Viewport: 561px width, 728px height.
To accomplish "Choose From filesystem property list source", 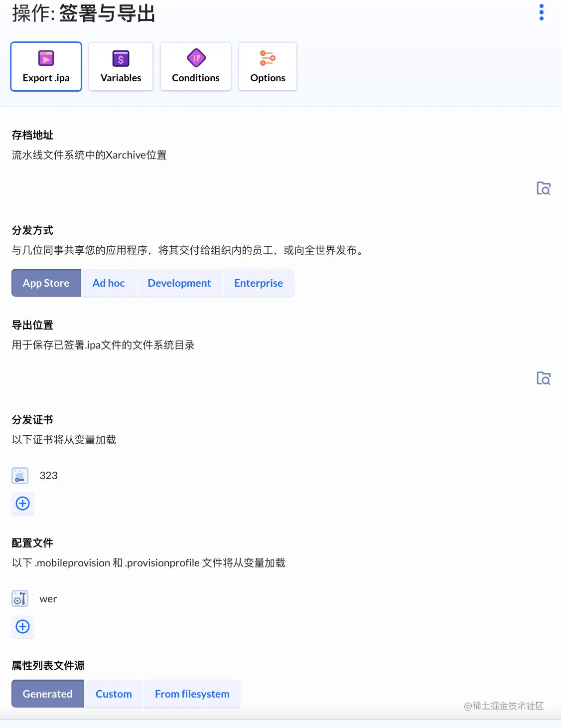I will 192,694.
